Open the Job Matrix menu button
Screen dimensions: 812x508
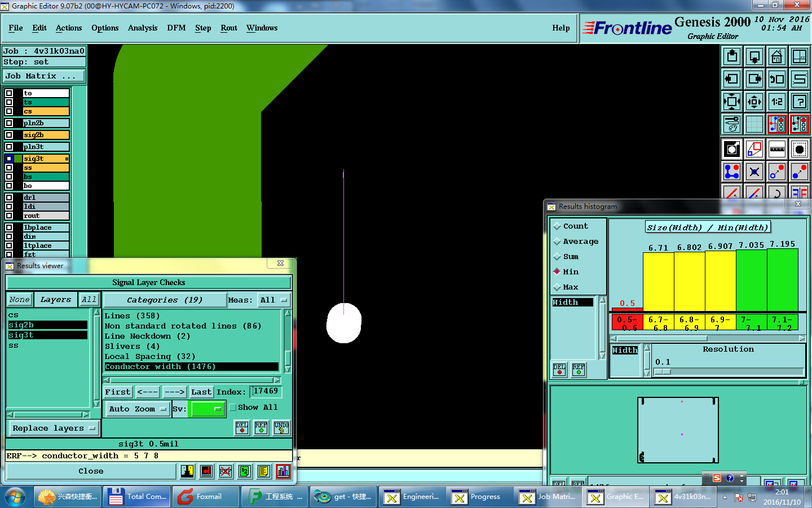click(x=45, y=76)
